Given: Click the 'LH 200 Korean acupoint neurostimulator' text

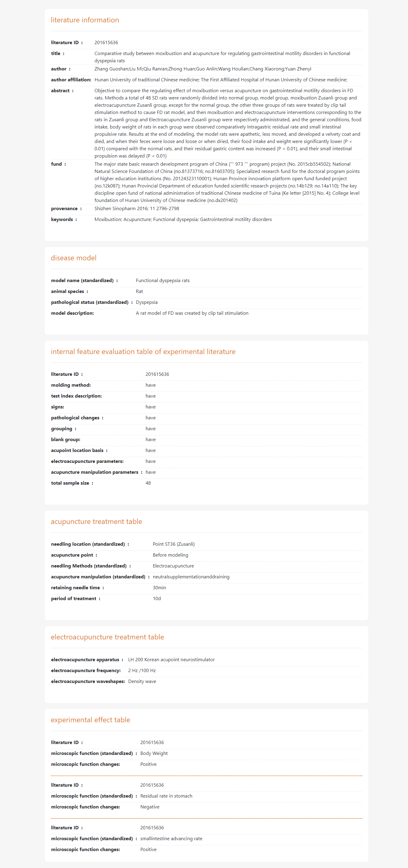Looking at the screenshot, I should (x=171, y=659).
